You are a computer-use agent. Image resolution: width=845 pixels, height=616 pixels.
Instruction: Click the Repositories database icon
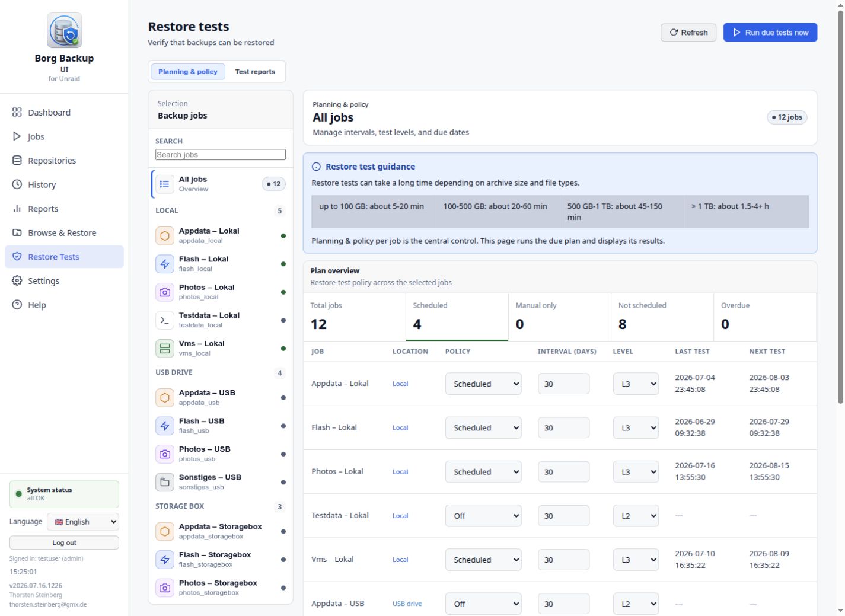(17, 160)
